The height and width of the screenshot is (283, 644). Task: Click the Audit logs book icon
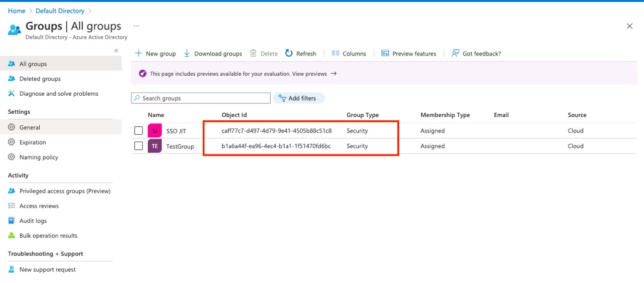11,220
